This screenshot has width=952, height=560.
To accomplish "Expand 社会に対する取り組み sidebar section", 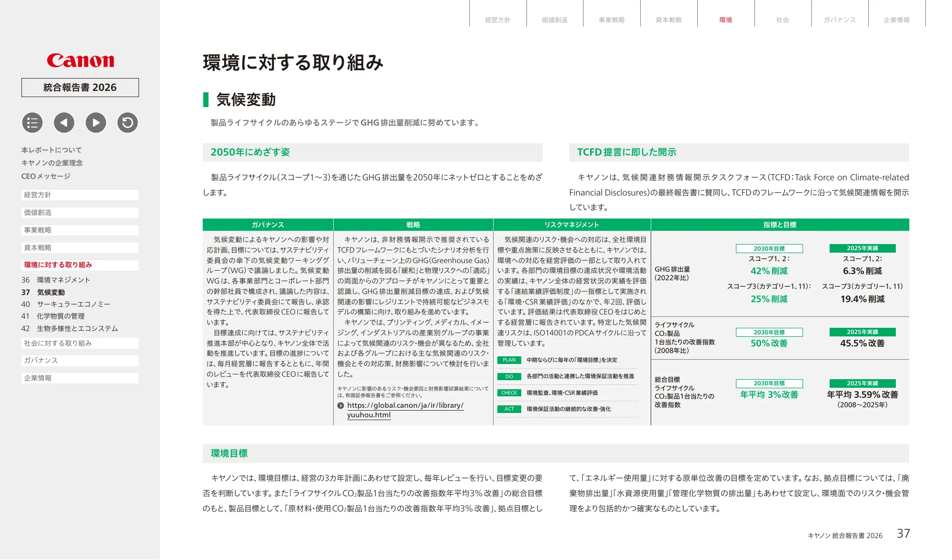I will tap(80, 343).
